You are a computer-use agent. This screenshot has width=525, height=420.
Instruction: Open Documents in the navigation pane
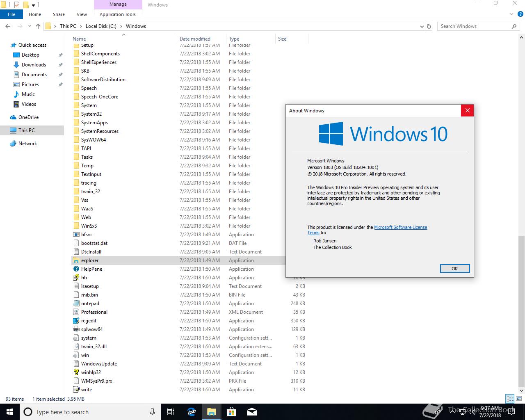tap(34, 75)
